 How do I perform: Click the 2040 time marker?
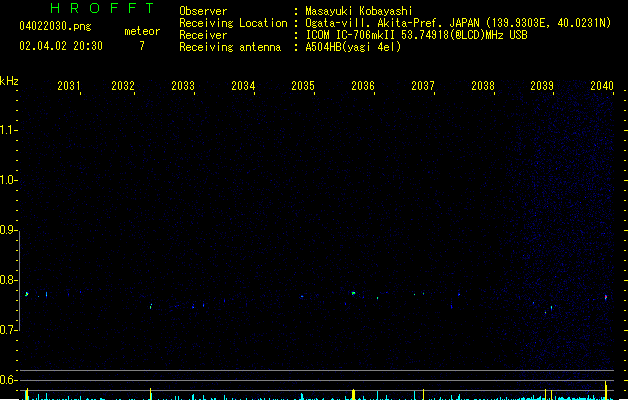pyautogui.click(x=602, y=86)
